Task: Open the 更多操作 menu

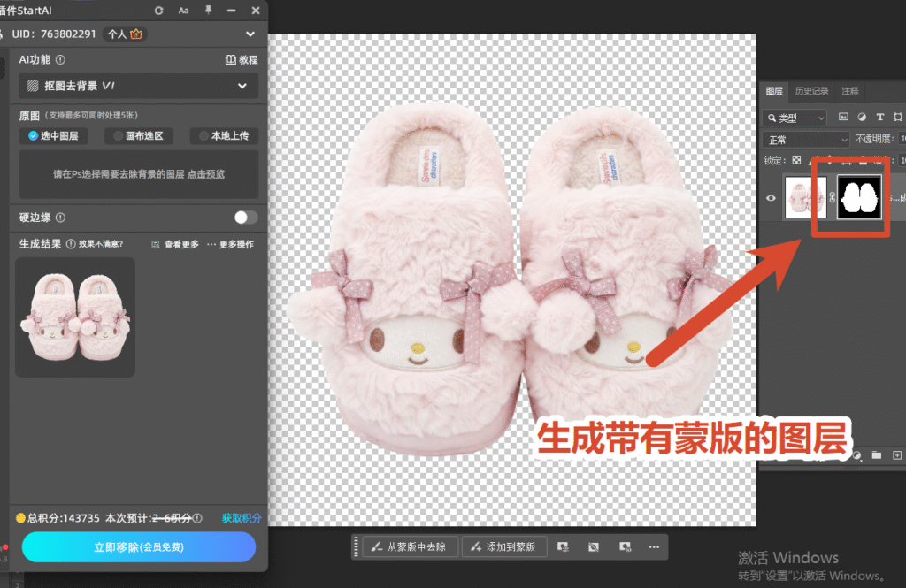Action: coord(231,244)
